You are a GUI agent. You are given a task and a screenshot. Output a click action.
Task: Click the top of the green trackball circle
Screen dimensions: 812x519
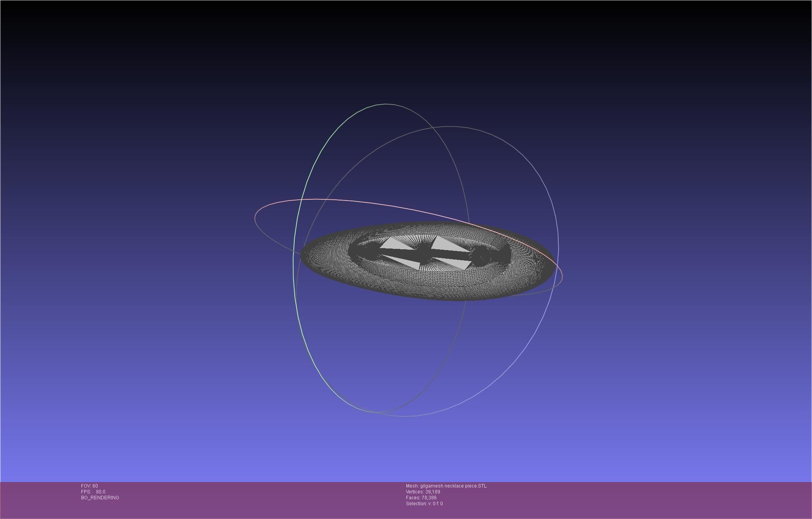point(386,104)
